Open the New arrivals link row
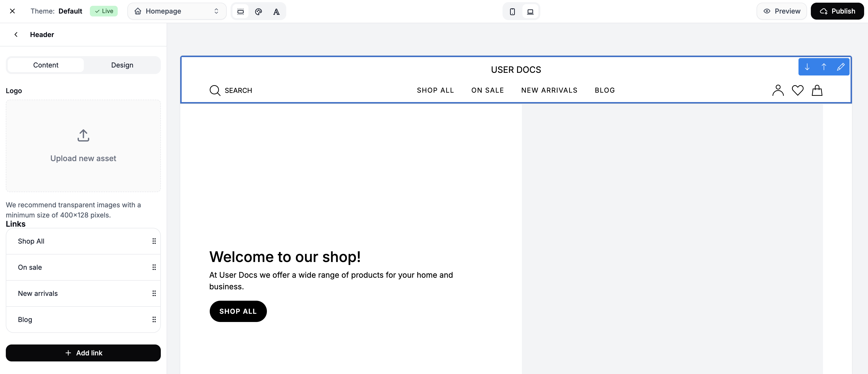The image size is (868, 374). pos(83,293)
